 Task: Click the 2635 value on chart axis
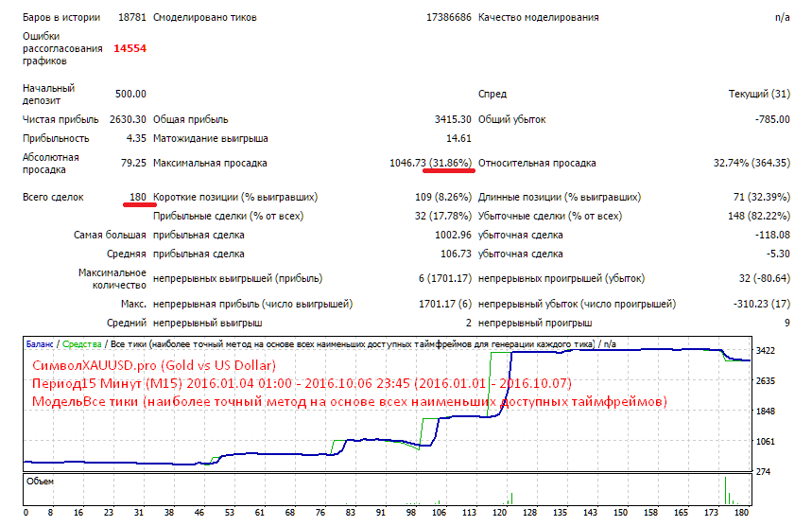tap(766, 381)
